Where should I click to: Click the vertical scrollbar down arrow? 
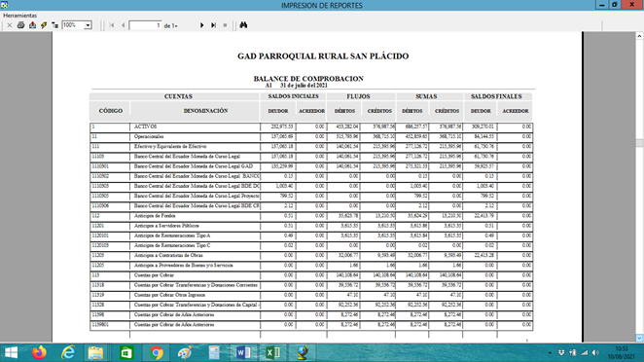tap(639, 338)
